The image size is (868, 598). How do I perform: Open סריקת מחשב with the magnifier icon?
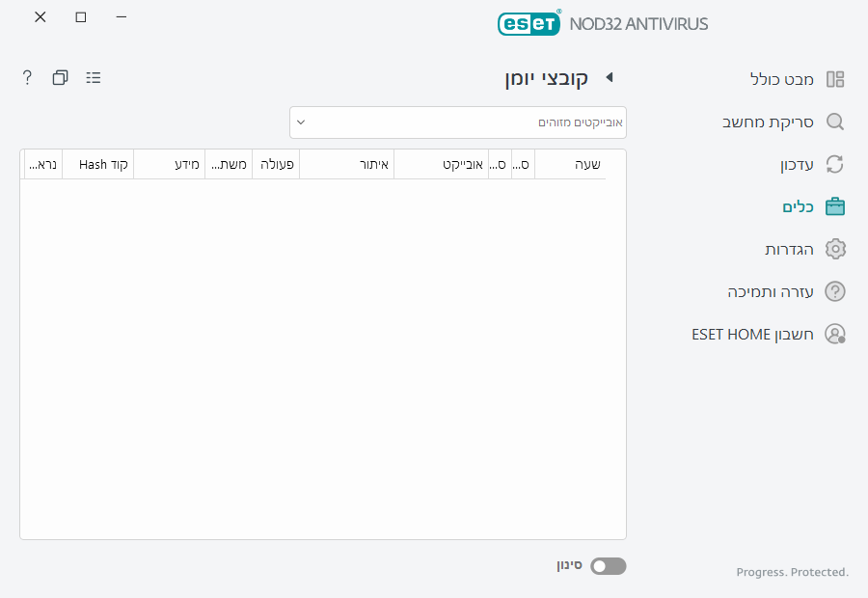pyautogui.click(x=835, y=122)
